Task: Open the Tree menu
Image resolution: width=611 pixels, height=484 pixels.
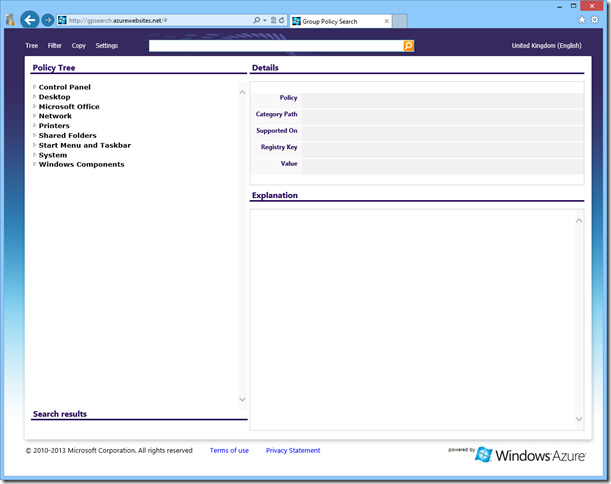Action: (x=32, y=46)
